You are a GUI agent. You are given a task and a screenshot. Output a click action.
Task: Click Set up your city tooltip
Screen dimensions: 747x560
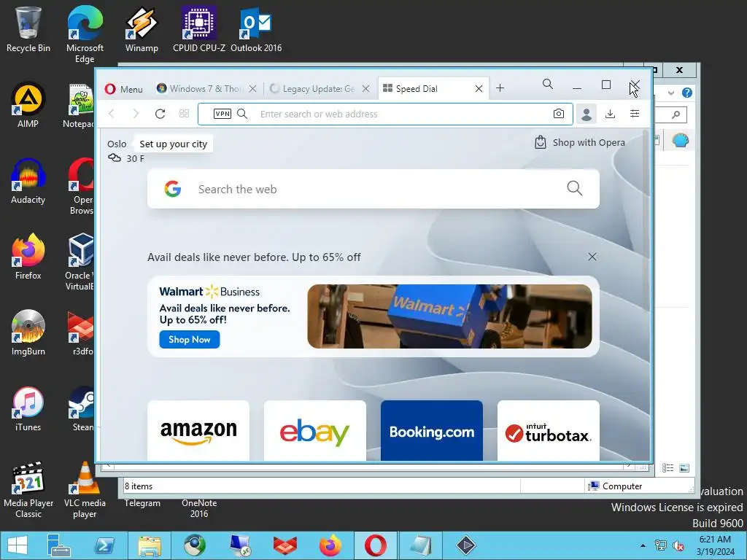[173, 144]
